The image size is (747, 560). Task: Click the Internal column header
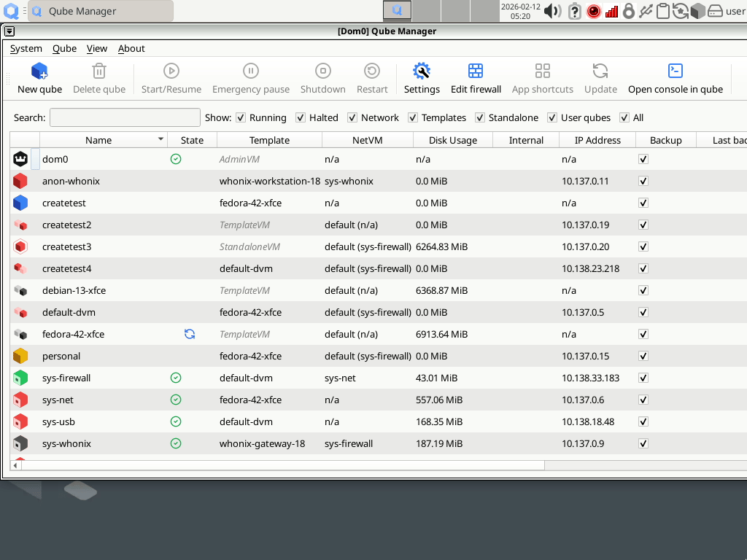(x=526, y=140)
